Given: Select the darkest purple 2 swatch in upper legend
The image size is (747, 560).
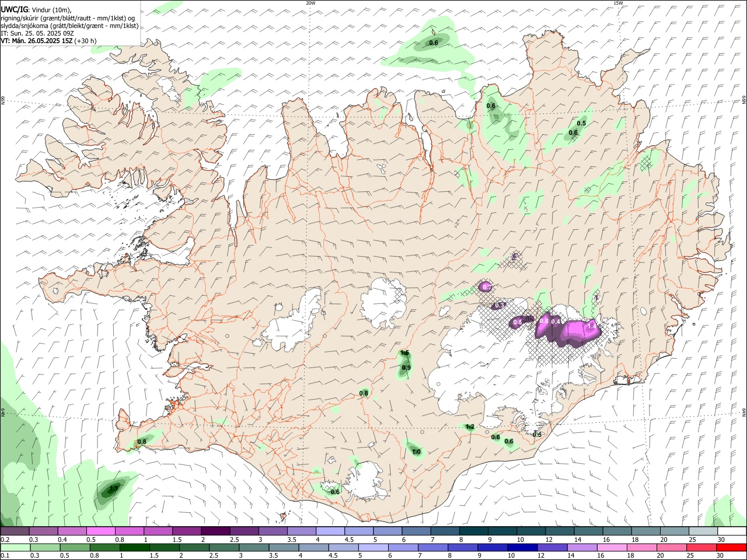Looking at the screenshot, I should click(x=215, y=531).
